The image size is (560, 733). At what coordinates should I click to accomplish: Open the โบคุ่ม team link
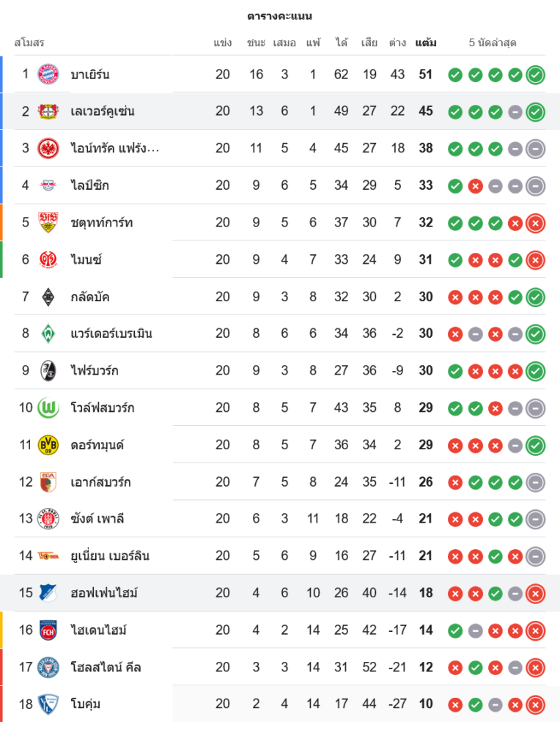coord(86,704)
